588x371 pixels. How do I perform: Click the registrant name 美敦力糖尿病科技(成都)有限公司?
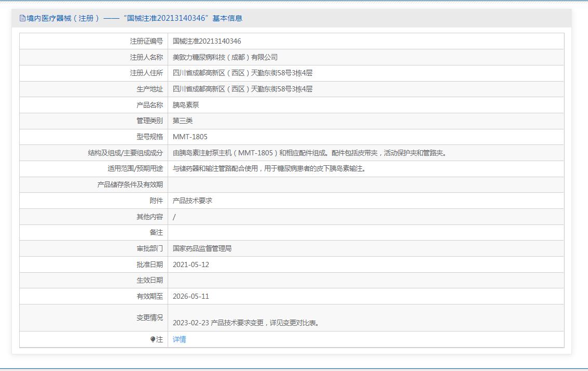tap(225, 57)
